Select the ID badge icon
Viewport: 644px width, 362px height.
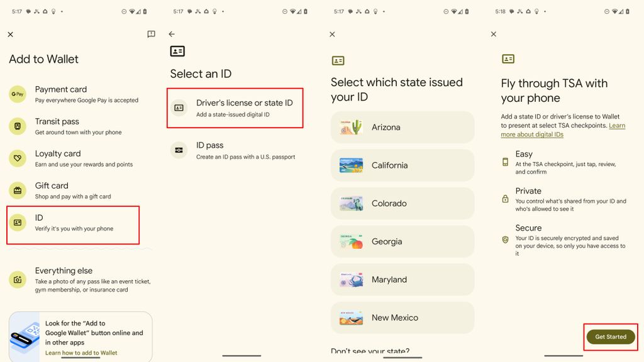(17, 222)
